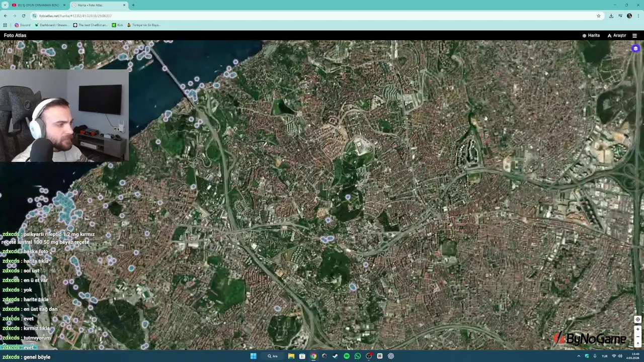Screen dimensions: 644x362
Task: Click the TUR keyboard language indicator
Action: coord(605,356)
